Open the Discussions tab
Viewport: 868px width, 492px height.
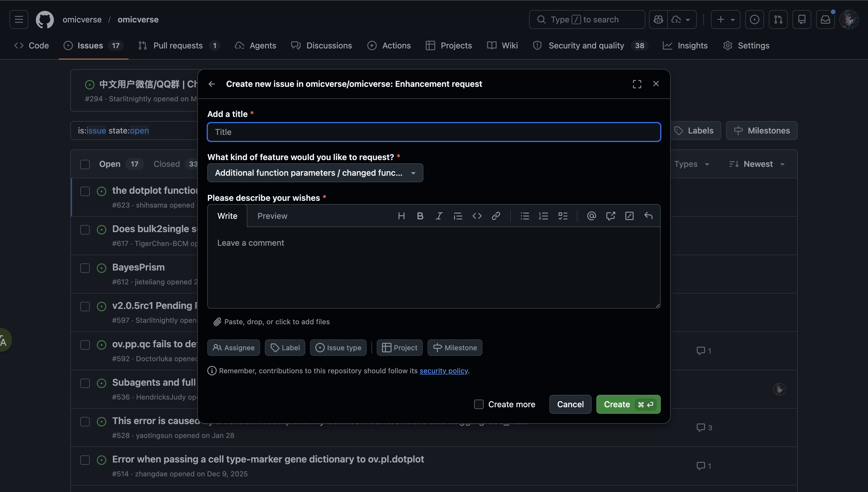pos(322,45)
